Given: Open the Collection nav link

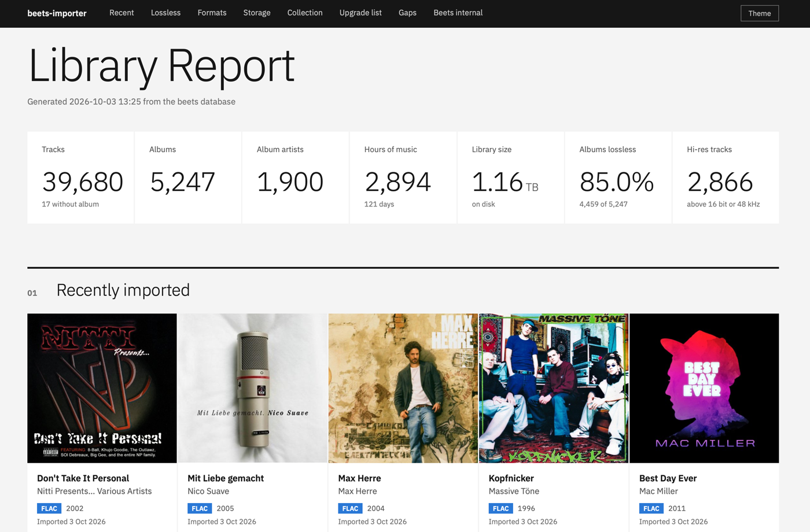Looking at the screenshot, I should click(x=305, y=13).
